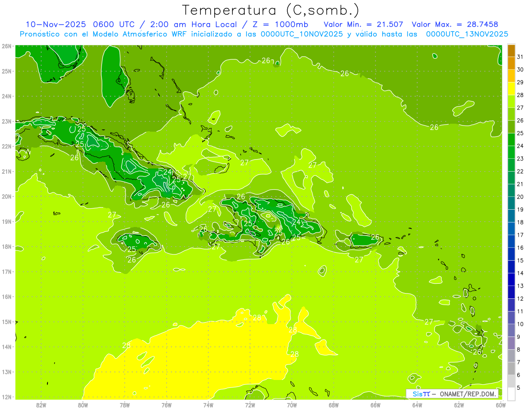The width and height of the screenshot is (532, 411).
Task: Pick the yellow swatch between 28 and 29
Action: pyautogui.click(x=511, y=89)
